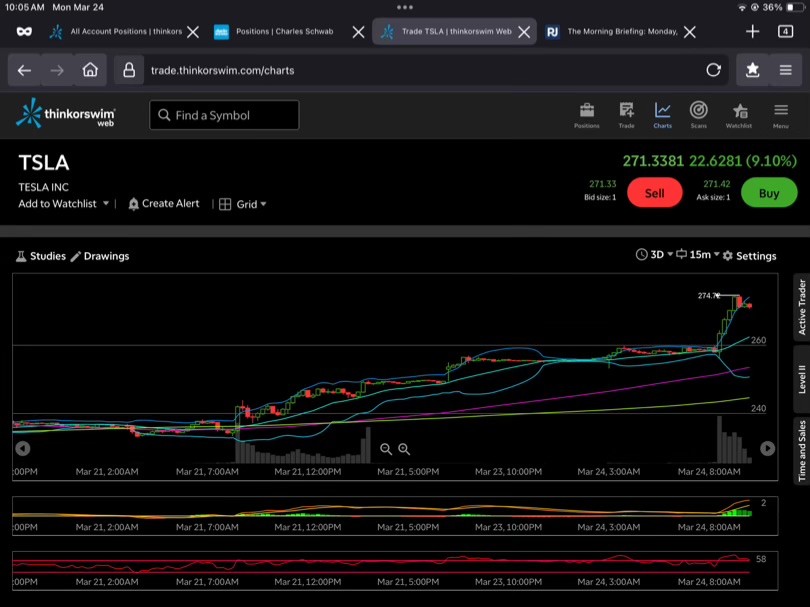Close the All Account Positions tab

pos(193,32)
